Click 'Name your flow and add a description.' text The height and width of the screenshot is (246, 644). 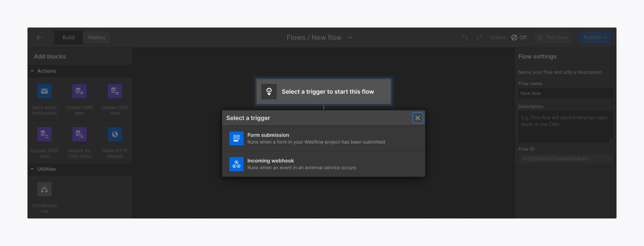coord(561,72)
